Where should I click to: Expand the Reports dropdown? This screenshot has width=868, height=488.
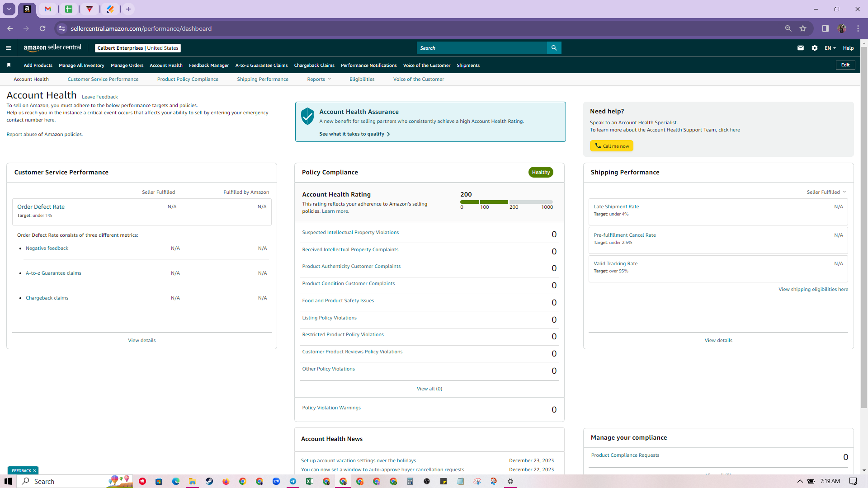(x=319, y=80)
